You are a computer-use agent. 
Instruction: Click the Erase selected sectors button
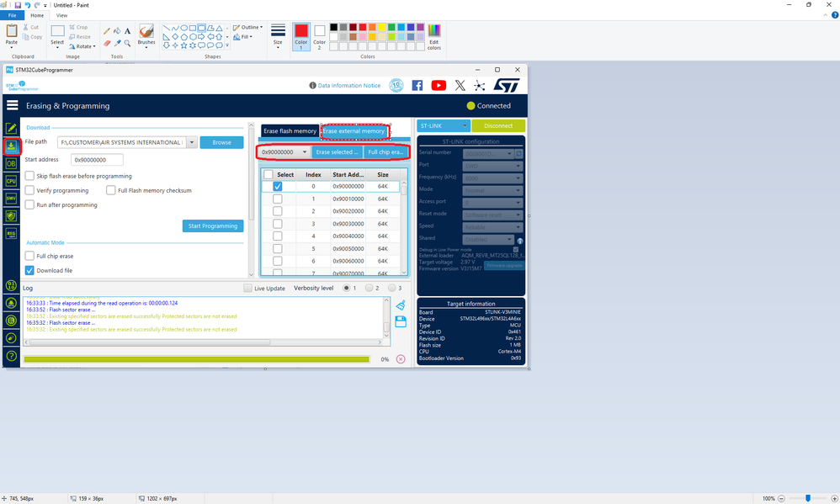[x=337, y=152]
